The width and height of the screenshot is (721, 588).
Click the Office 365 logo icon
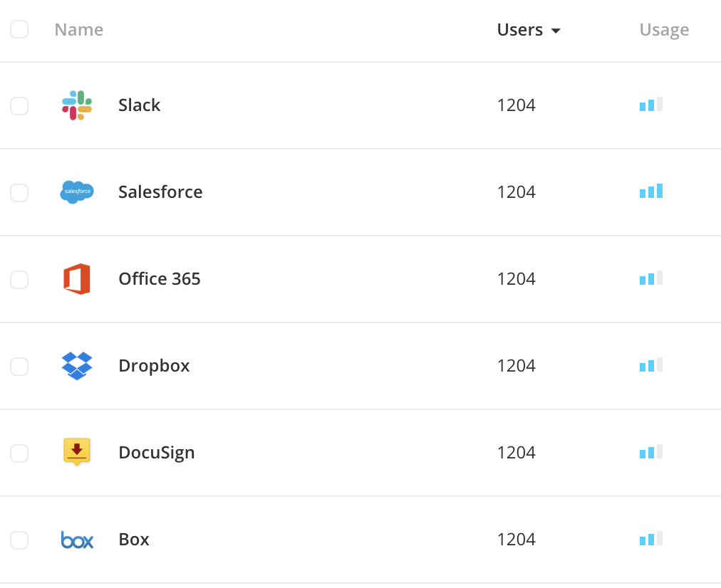(x=77, y=279)
